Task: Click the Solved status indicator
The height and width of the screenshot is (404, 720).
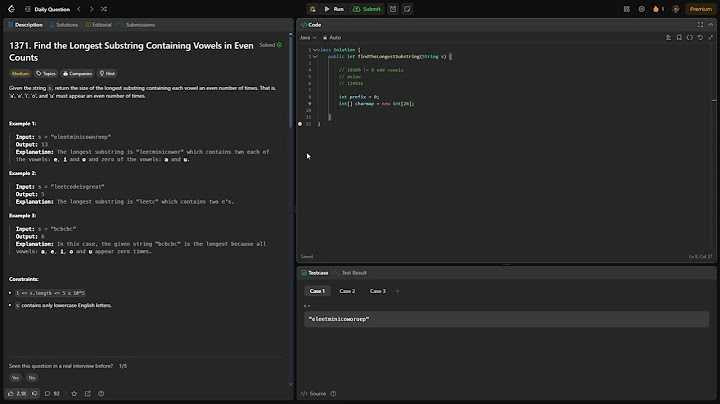Action: click(x=270, y=45)
